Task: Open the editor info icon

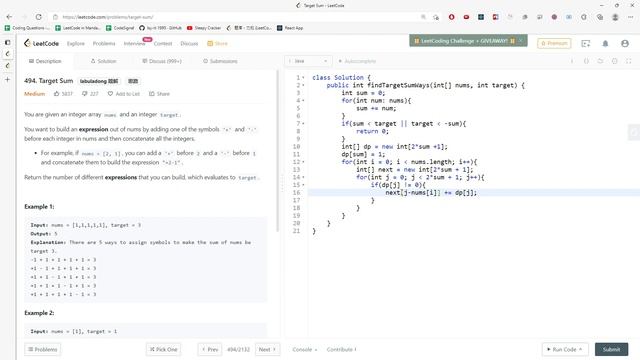Action: click(572, 61)
